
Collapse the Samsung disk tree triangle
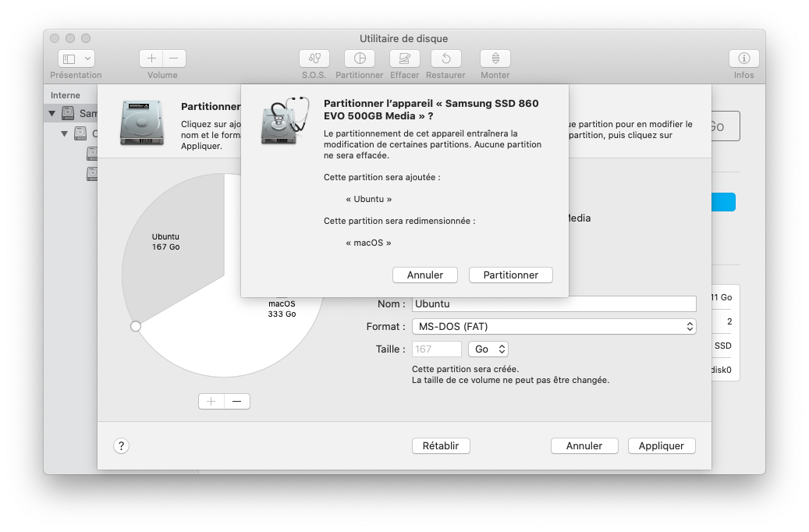pyautogui.click(x=52, y=114)
